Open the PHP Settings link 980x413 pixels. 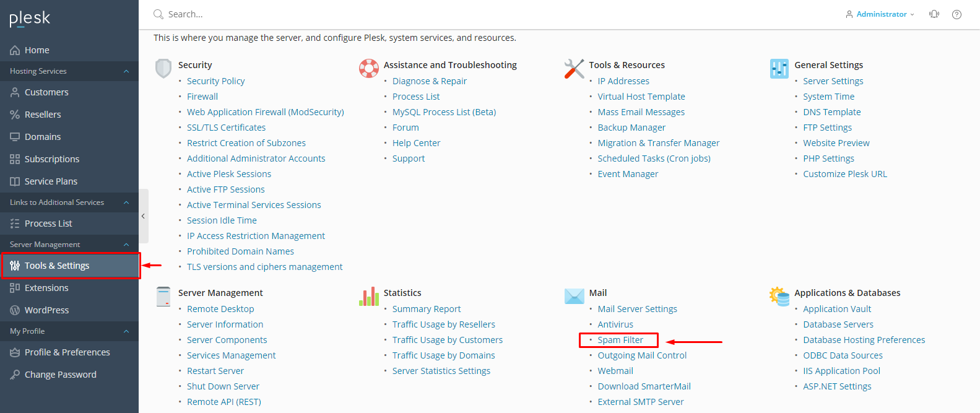(x=828, y=159)
